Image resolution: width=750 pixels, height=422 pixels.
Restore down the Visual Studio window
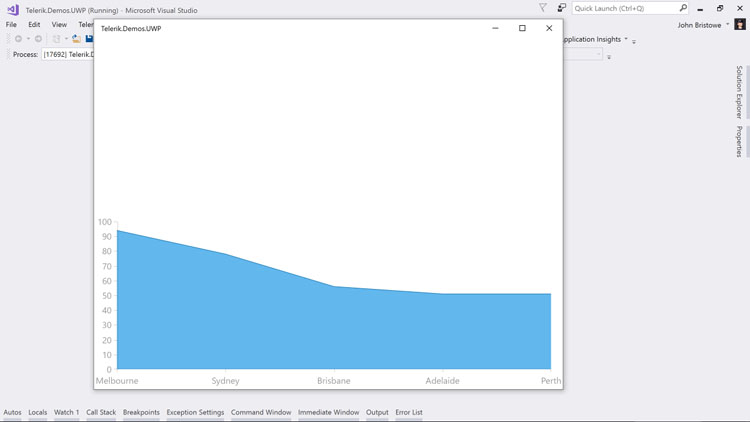click(x=720, y=9)
